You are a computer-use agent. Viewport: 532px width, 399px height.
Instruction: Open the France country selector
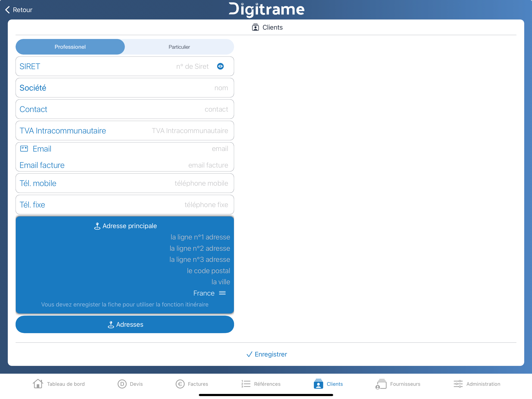point(210,293)
